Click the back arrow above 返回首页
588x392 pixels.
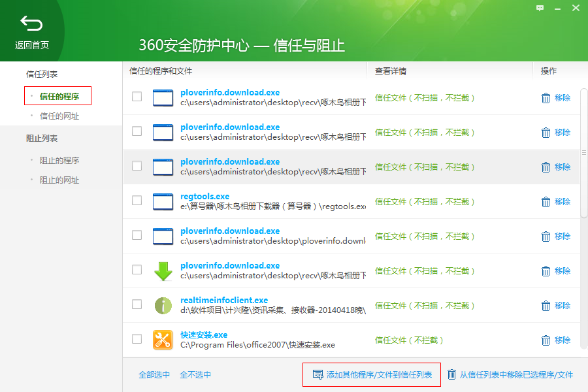(31, 24)
